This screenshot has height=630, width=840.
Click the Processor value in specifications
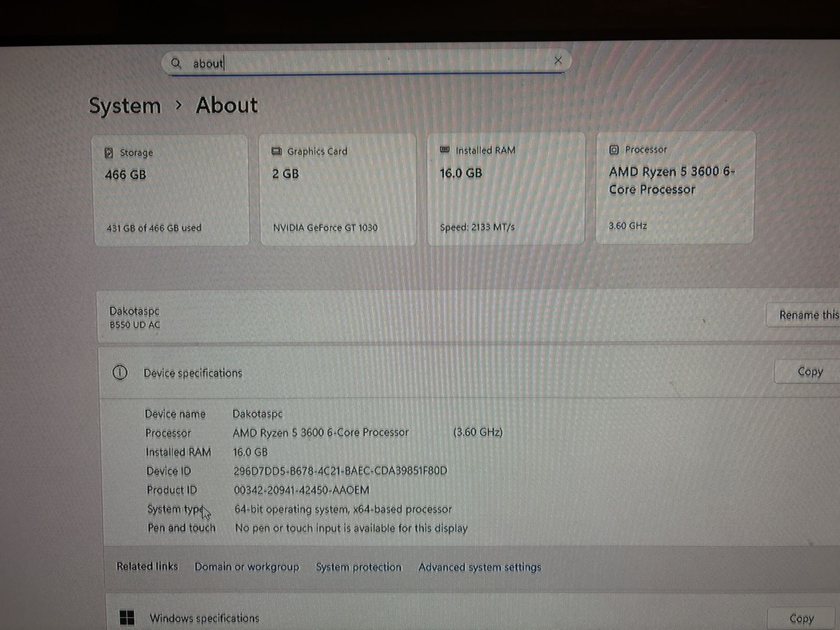(320, 433)
